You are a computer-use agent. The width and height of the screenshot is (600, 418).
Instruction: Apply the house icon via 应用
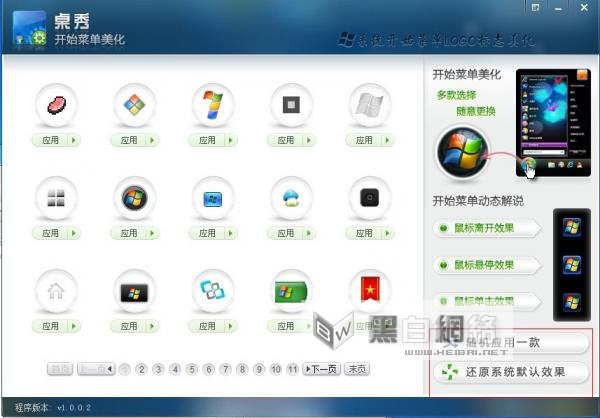(50, 326)
